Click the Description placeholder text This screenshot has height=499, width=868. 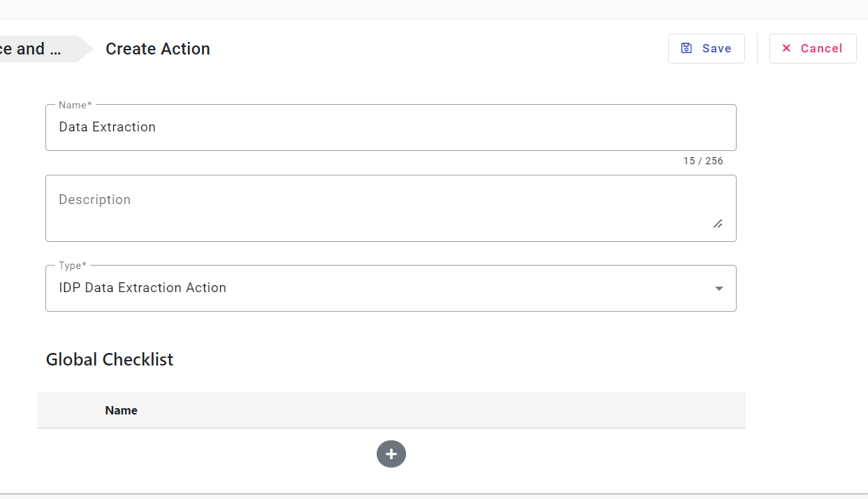click(95, 200)
